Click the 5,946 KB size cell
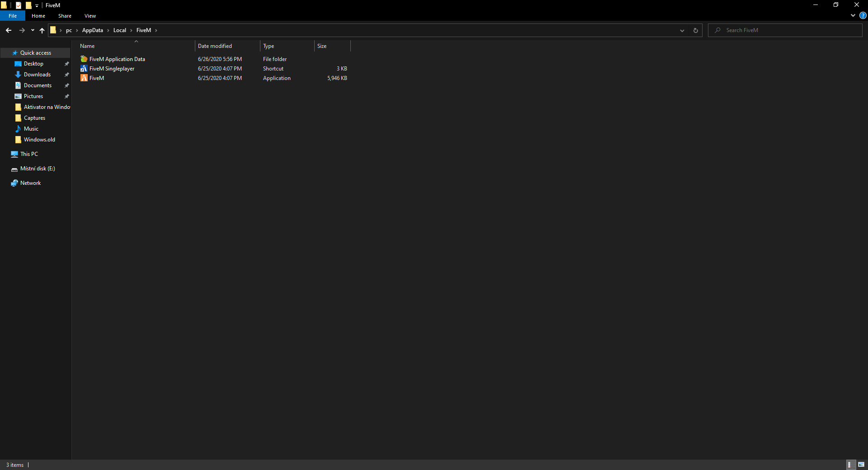Viewport: 868px width, 470px height. tap(337, 78)
